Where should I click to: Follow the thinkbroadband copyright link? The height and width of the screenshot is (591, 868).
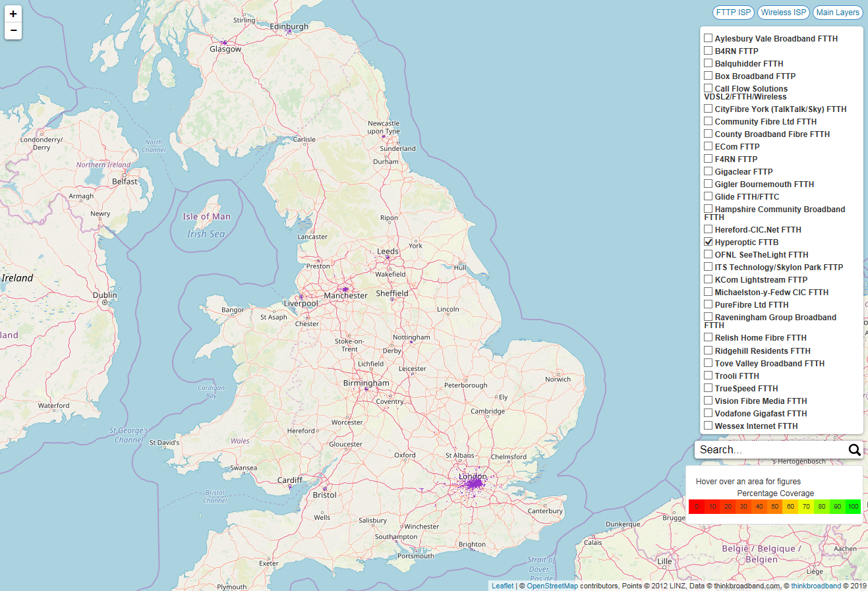point(815,586)
